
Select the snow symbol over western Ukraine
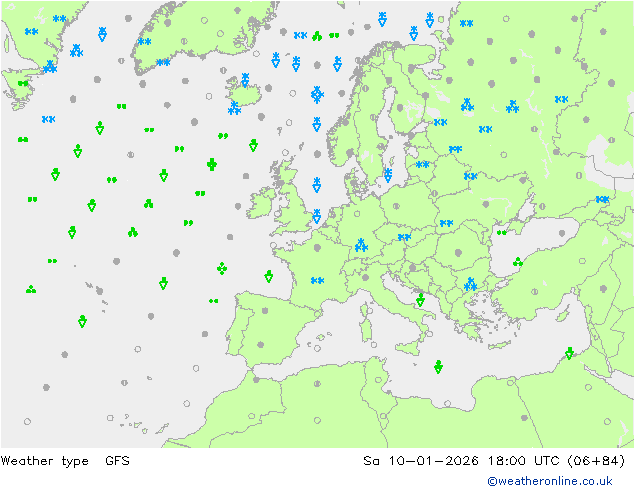(x=446, y=223)
